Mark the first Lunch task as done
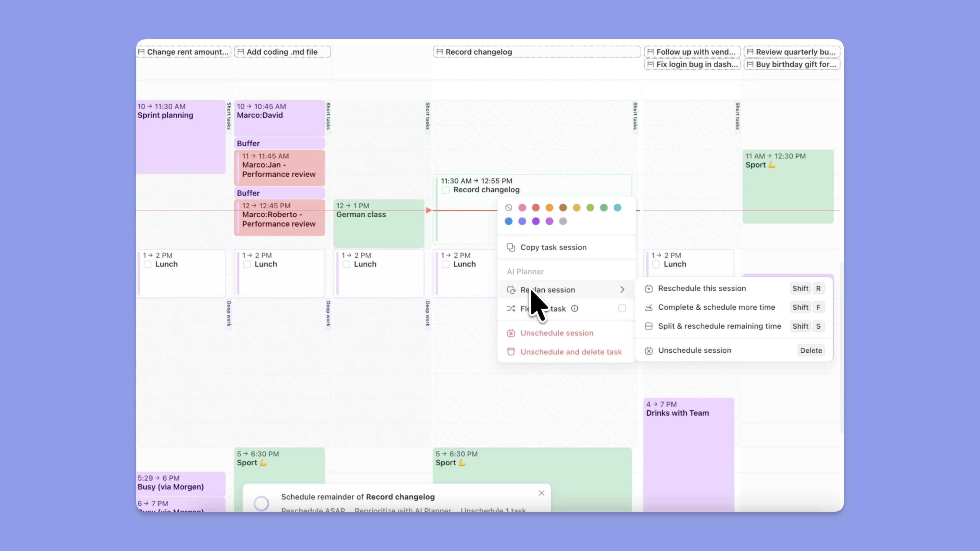Image resolution: width=980 pixels, height=551 pixels. [x=147, y=264]
